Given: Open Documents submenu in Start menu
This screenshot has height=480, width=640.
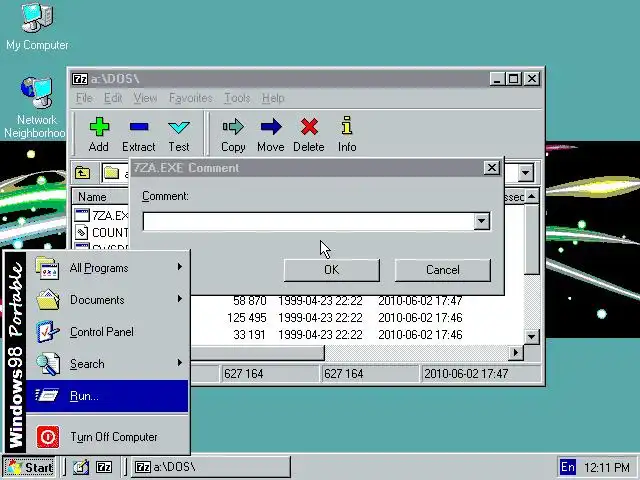Looking at the screenshot, I should pyautogui.click(x=108, y=300).
